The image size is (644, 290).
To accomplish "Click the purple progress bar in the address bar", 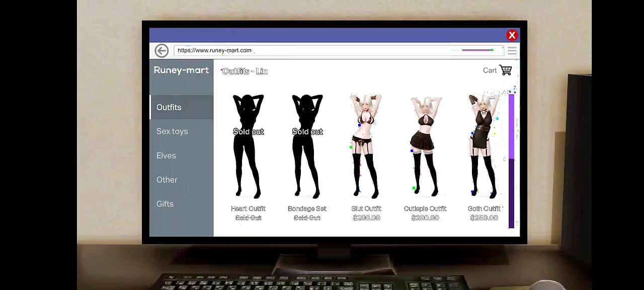I will tap(477, 50).
